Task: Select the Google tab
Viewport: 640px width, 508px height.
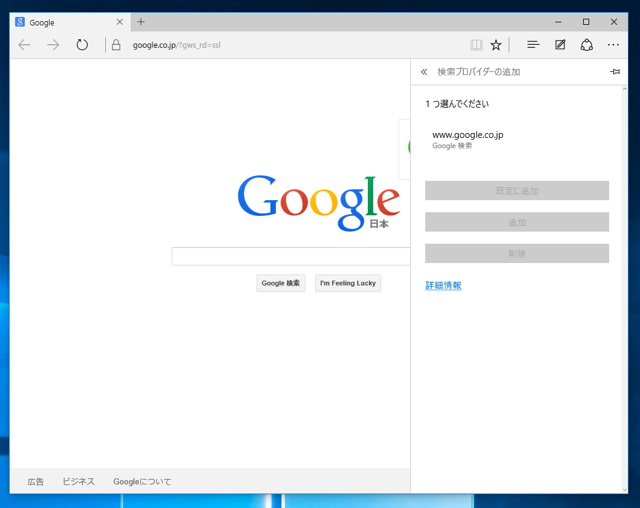Action: pyautogui.click(x=70, y=22)
